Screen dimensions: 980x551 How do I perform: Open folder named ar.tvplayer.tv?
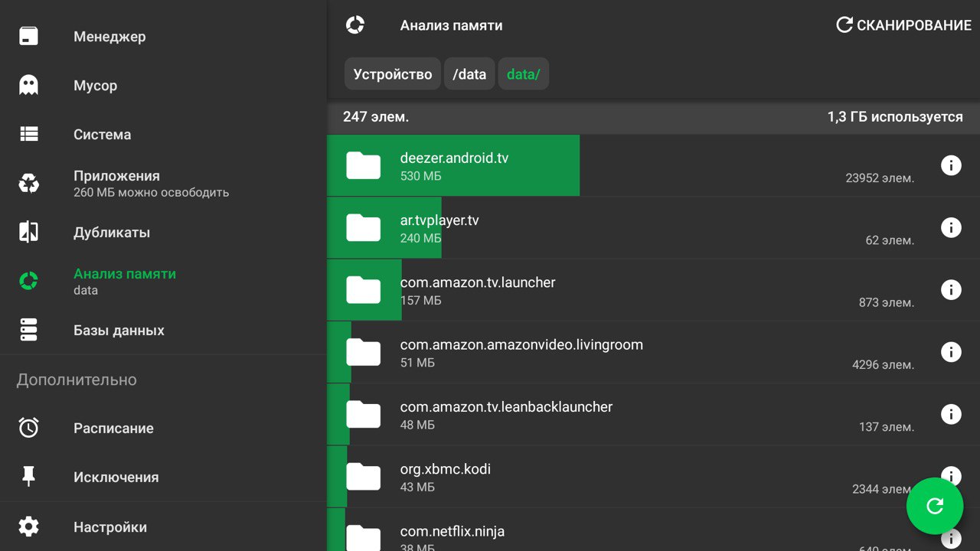pos(653,227)
